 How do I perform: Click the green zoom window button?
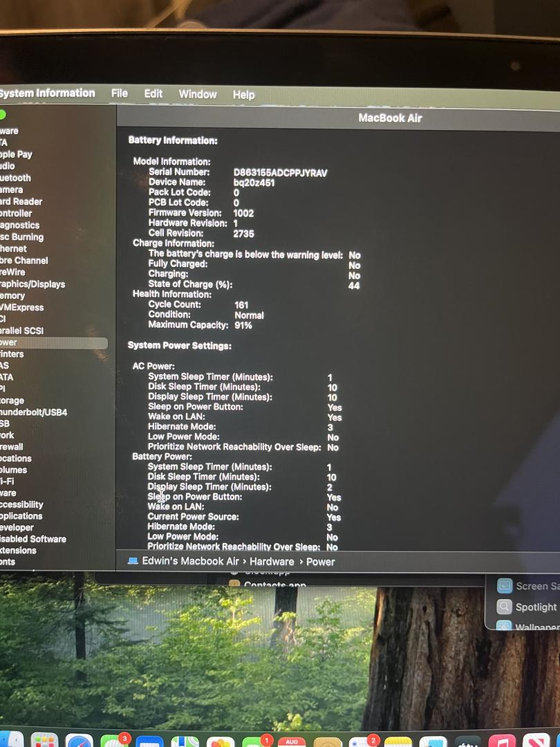(3, 115)
